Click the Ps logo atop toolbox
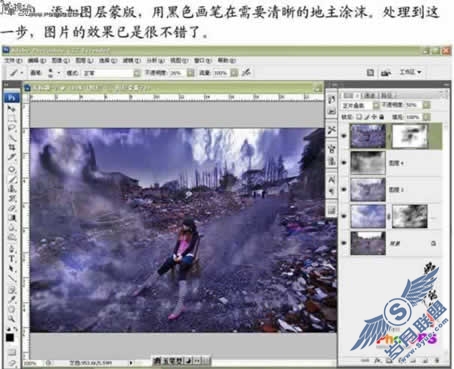 (11, 98)
